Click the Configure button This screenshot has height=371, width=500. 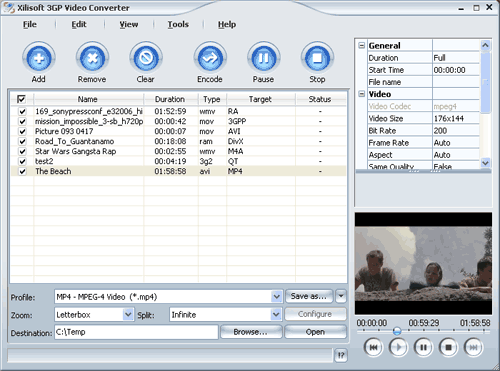pyautogui.click(x=315, y=314)
